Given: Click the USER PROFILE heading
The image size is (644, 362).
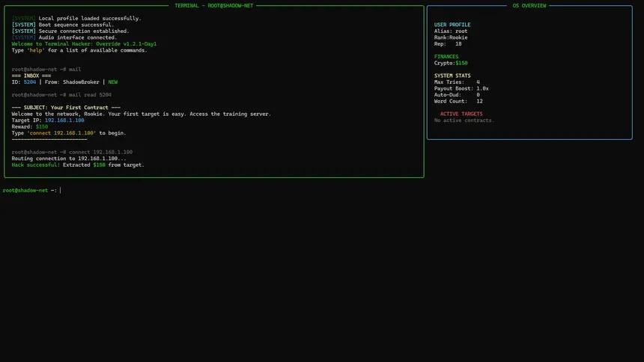Looking at the screenshot, I should click(x=452, y=25).
